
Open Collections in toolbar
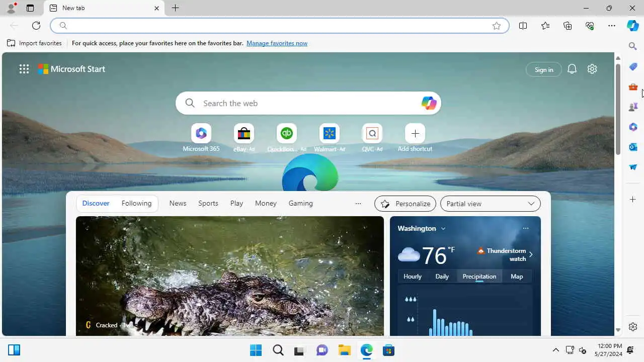568,26
